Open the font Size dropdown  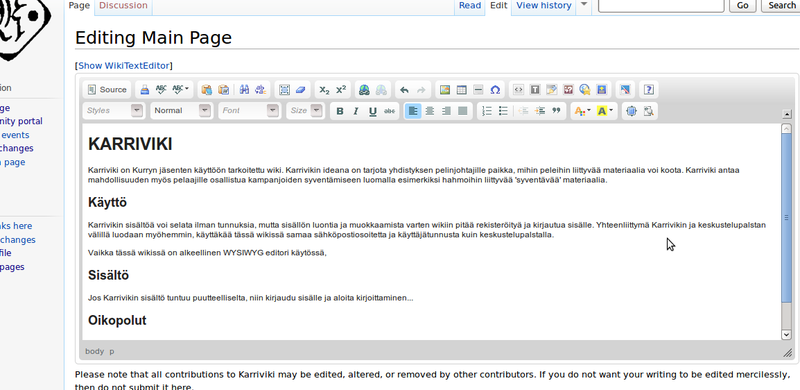[305, 110]
